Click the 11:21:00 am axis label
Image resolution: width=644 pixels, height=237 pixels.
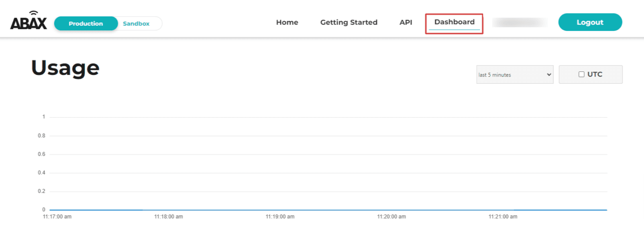(503, 217)
